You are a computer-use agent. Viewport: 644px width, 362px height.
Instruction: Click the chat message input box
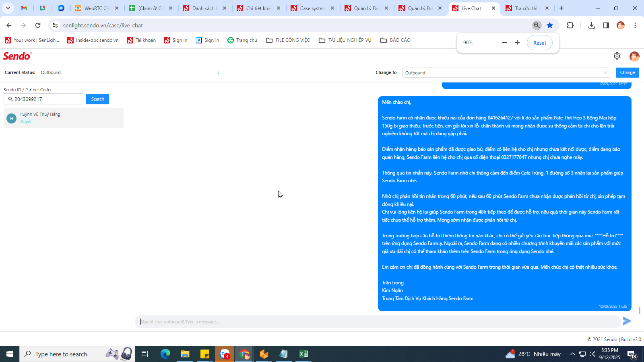coord(378,321)
